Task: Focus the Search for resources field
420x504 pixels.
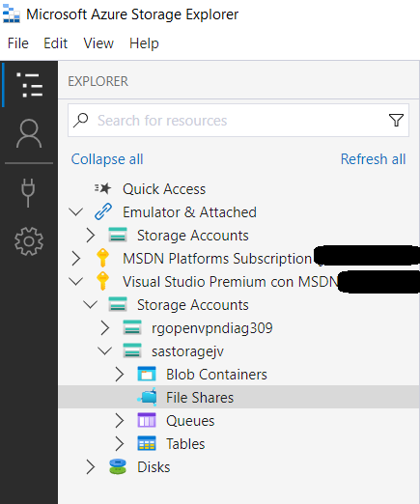Action: point(238,121)
